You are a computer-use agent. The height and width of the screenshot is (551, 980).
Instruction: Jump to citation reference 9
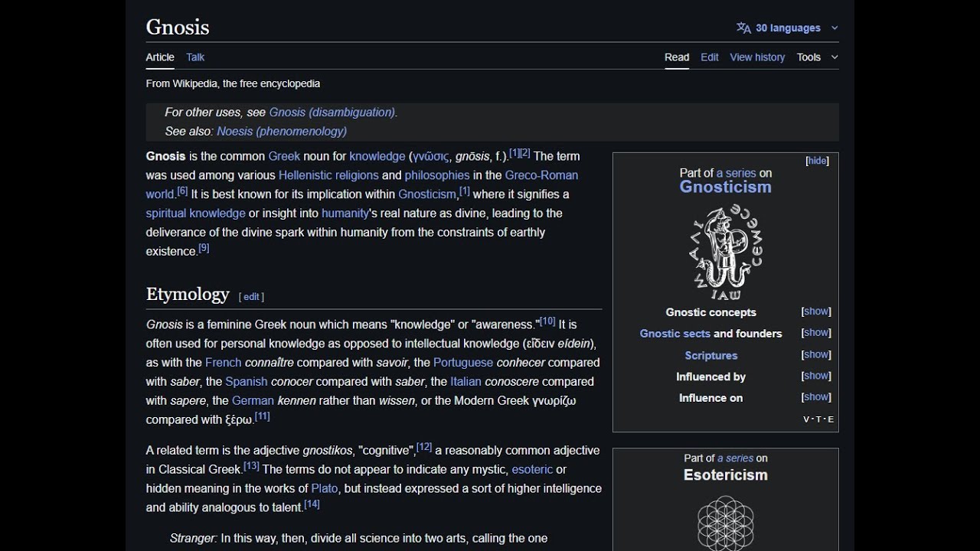[x=204, y=249]
